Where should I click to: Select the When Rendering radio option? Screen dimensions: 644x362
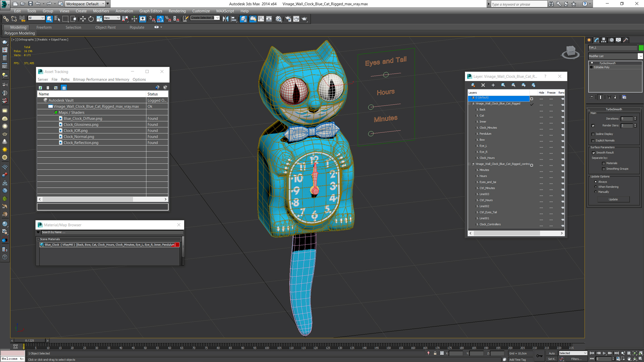(x=596, y=187)
